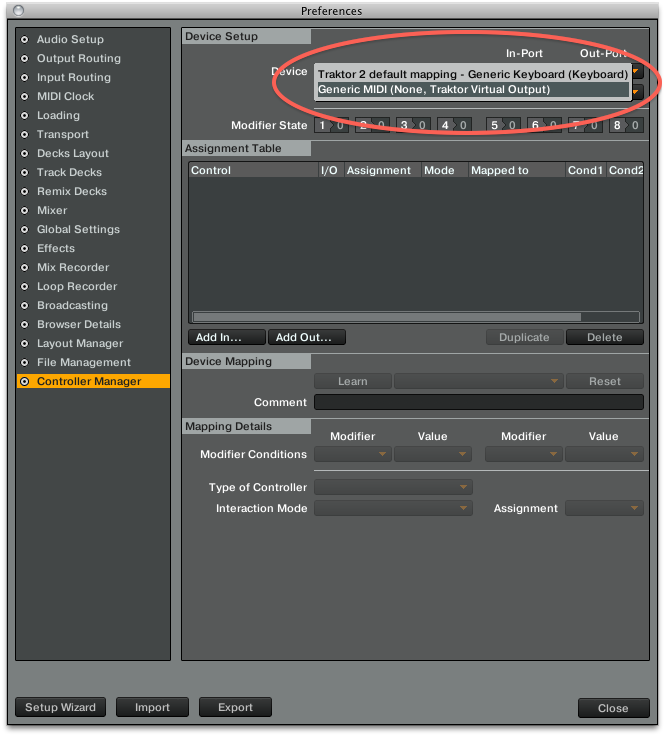Click the Learn button
665x736 pixels.
[353, 381]
